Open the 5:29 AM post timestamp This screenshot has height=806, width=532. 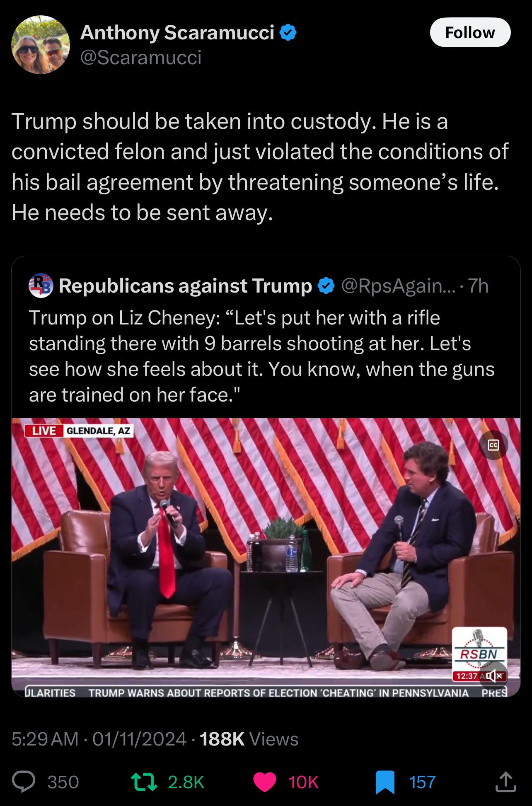[45, 739]
